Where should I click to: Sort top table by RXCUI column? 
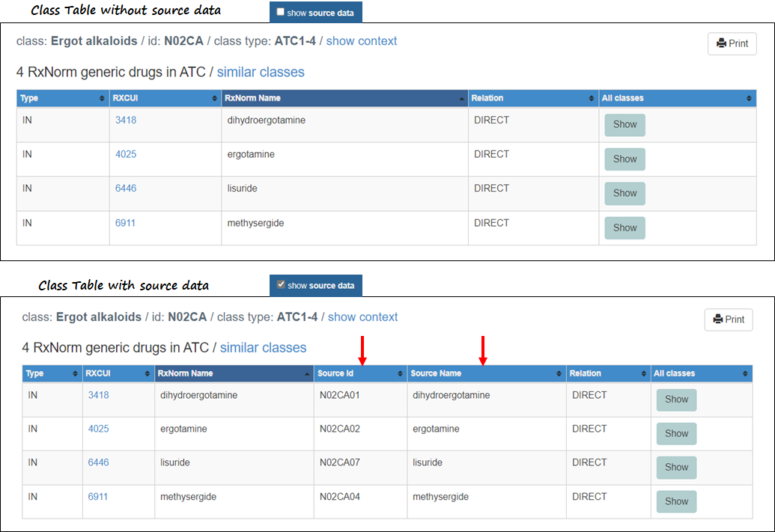point(165,98)
